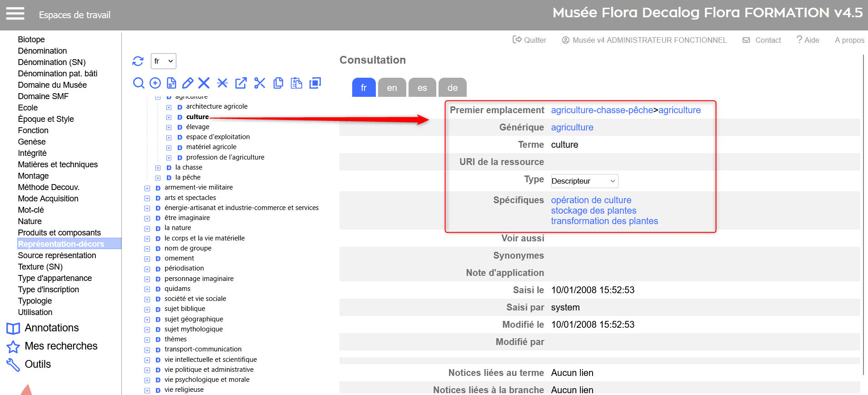Open the hamburger menu
This screenshot has height=395, width=868.
(x=15, y=14)
